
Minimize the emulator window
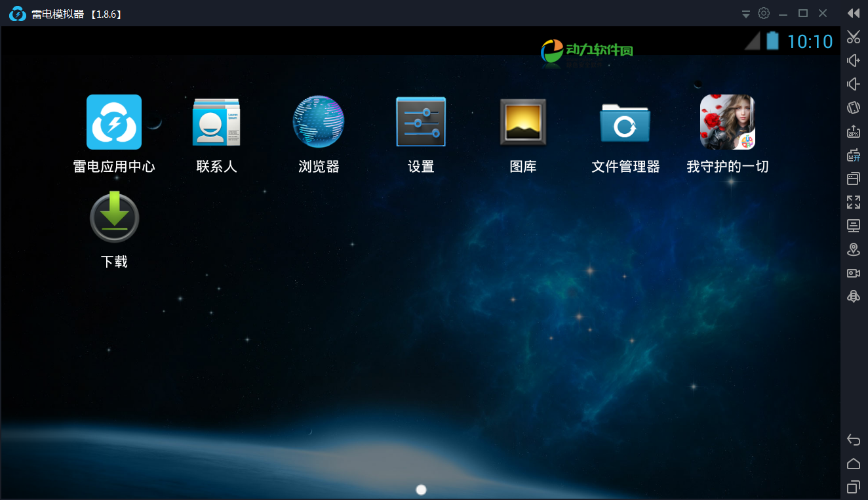click(x=783, y=14)
